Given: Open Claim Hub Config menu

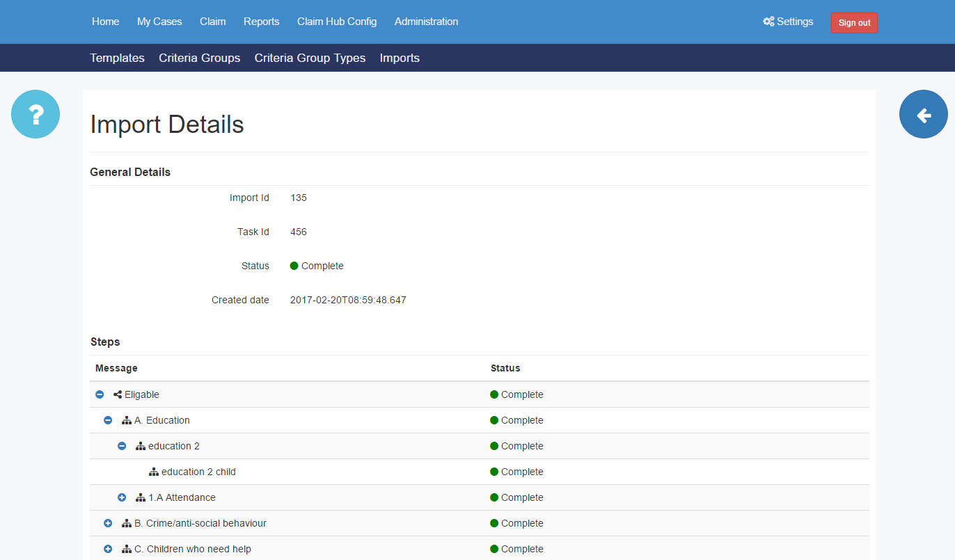Looking at the screenshot, I should [x=337, y=22].
